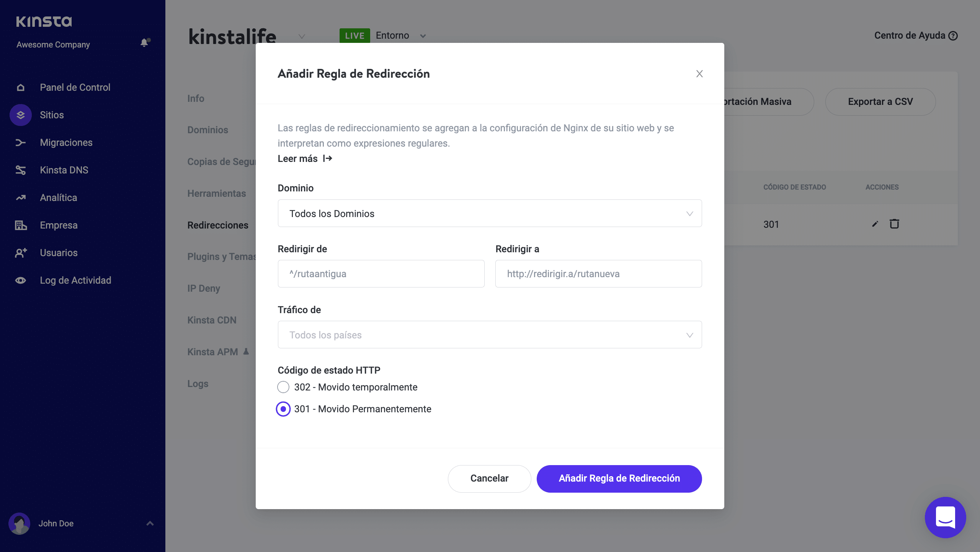Open the Centro de Ayuda help icon
This screenshot has height=552, width=980.
pyautogui.click(x=953, y=36)
